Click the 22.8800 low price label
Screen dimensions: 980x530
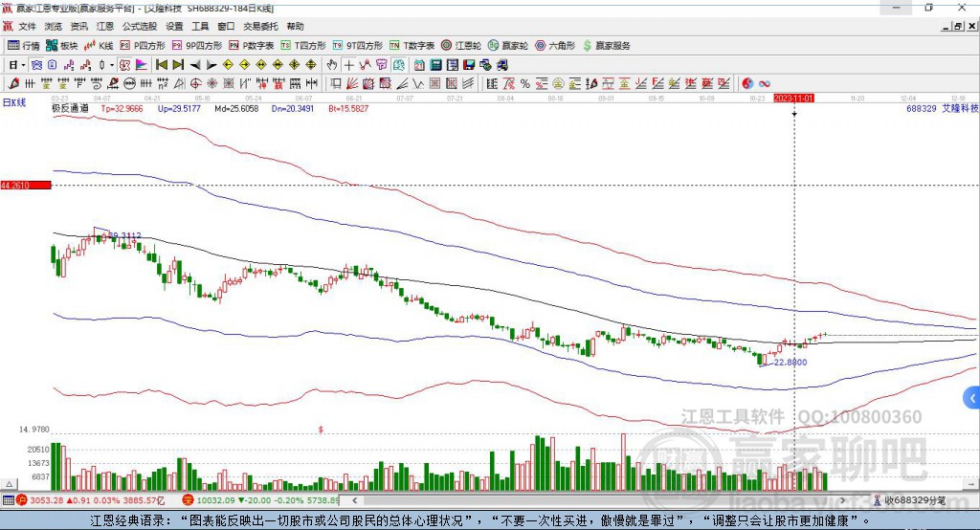coord(791,363)
